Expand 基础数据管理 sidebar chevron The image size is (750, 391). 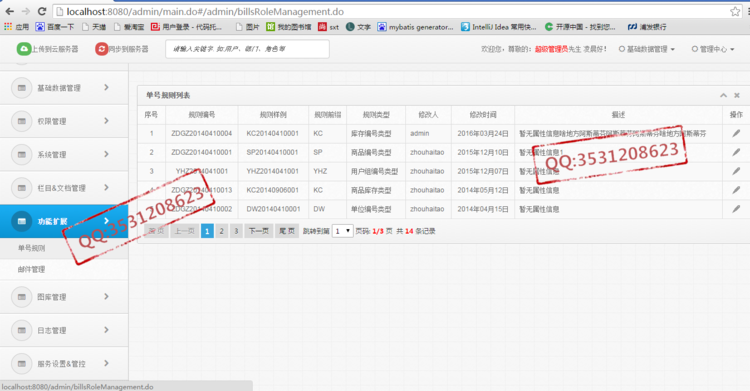(x=106, y=87)
